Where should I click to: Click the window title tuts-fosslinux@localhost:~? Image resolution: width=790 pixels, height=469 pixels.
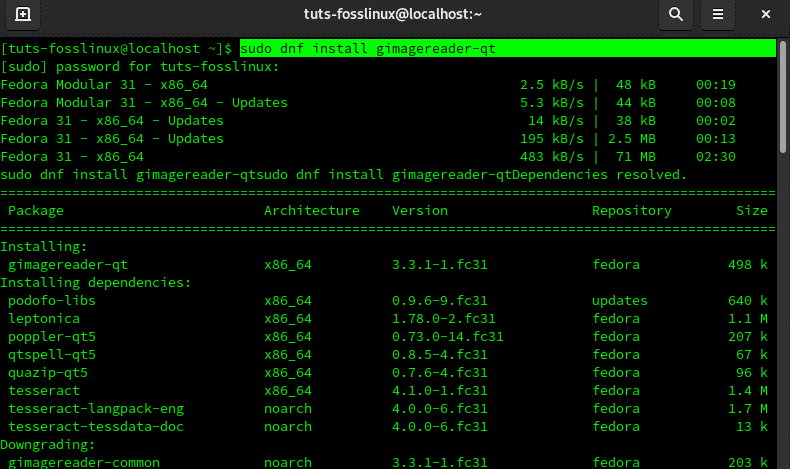[x=392, y=14]
